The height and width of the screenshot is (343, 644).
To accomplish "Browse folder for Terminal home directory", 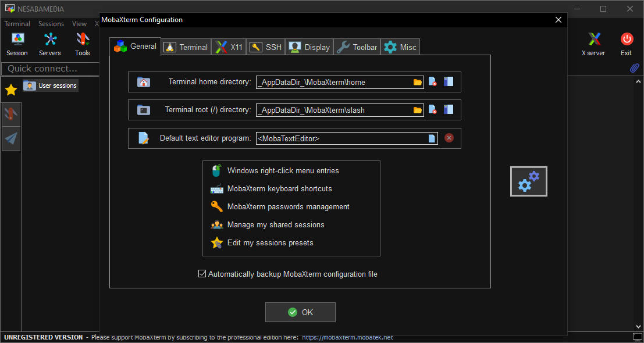I will click(417, 82).
